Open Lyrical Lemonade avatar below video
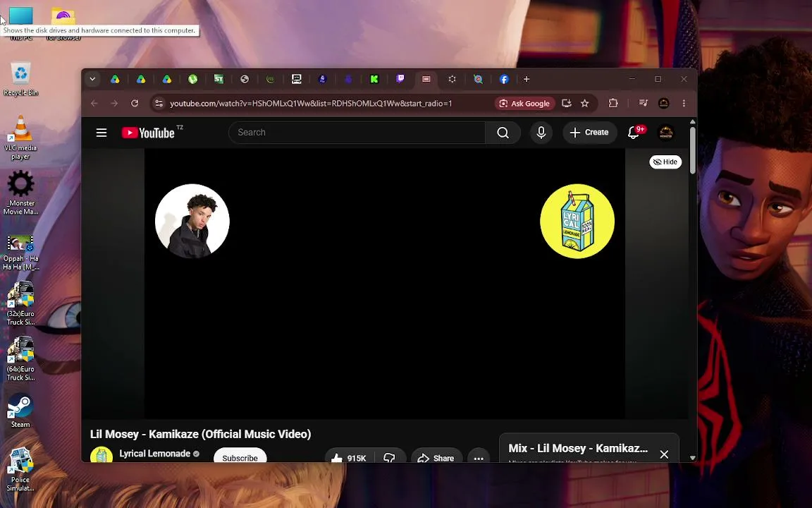Image resolution: width=812 pixels, height=508 pixels. tap(101, 454)
